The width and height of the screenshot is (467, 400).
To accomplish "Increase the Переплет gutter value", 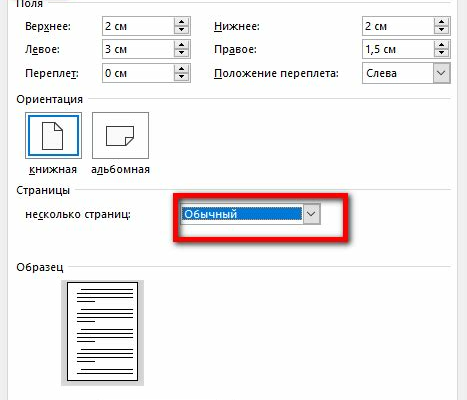I will pyautogui.click(x=181, y=69).
